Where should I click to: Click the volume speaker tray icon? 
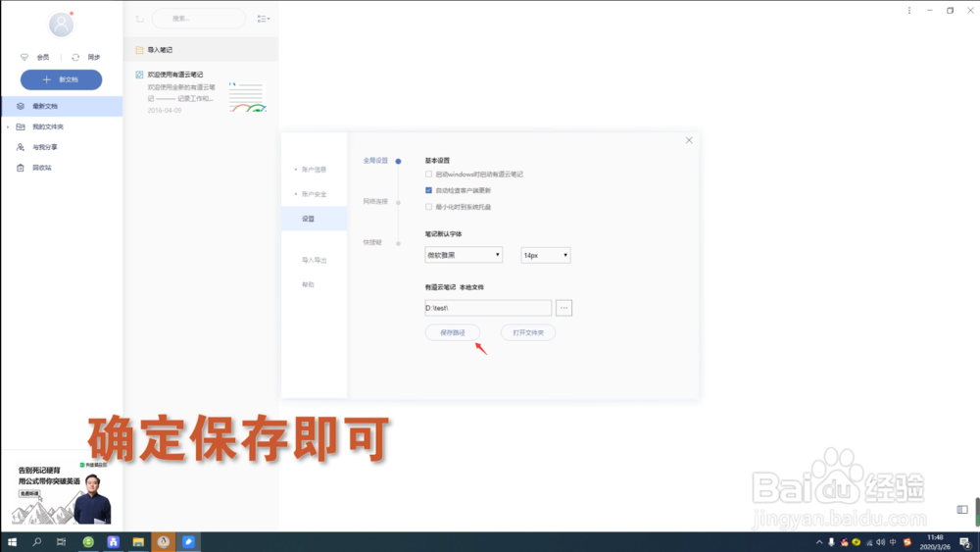click(881, 542)
